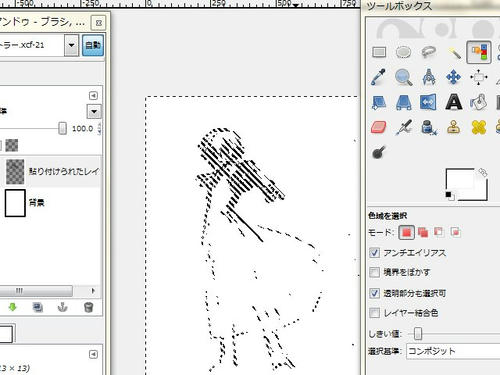500x375 pixels.
Task: Enable the レイヤー結合色 checkbox
Action: click(374, 313)
